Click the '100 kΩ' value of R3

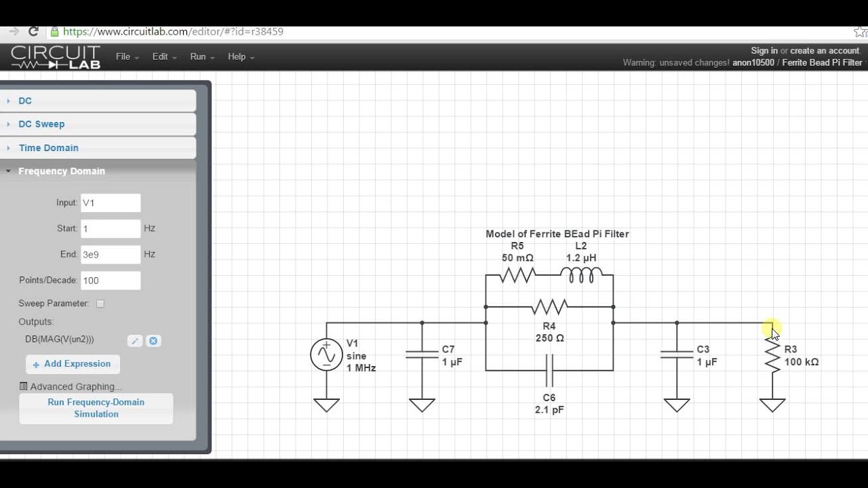[802, 362]
